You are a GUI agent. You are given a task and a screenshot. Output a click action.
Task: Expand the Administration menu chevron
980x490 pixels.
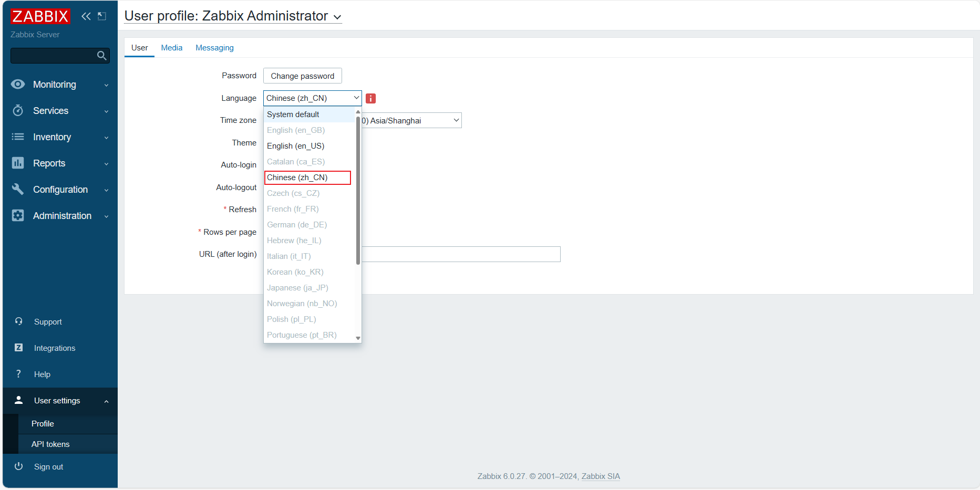coord(106,216)
